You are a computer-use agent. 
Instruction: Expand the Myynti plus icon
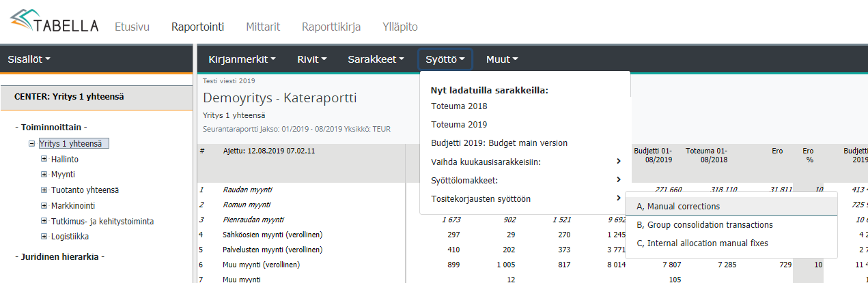pyautogui.click(x=44, y=175)
